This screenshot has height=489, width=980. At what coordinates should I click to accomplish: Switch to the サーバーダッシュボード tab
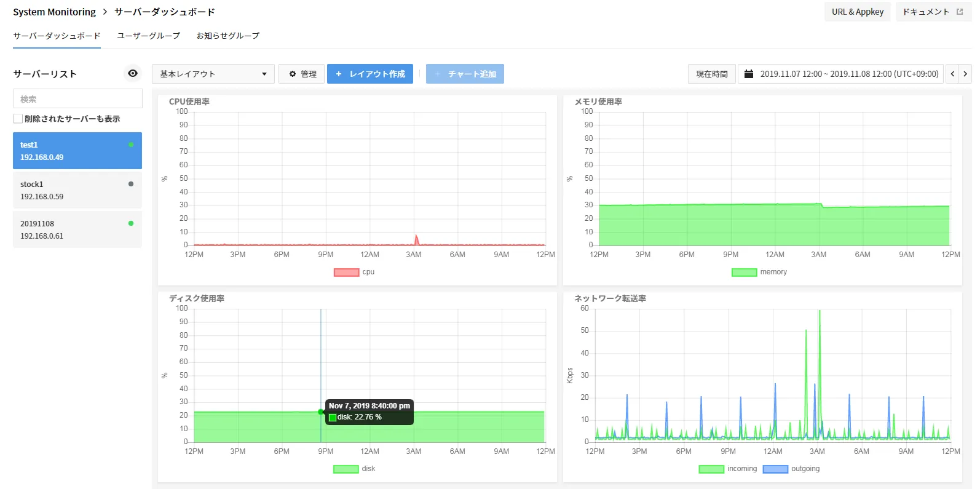[57, 36]
